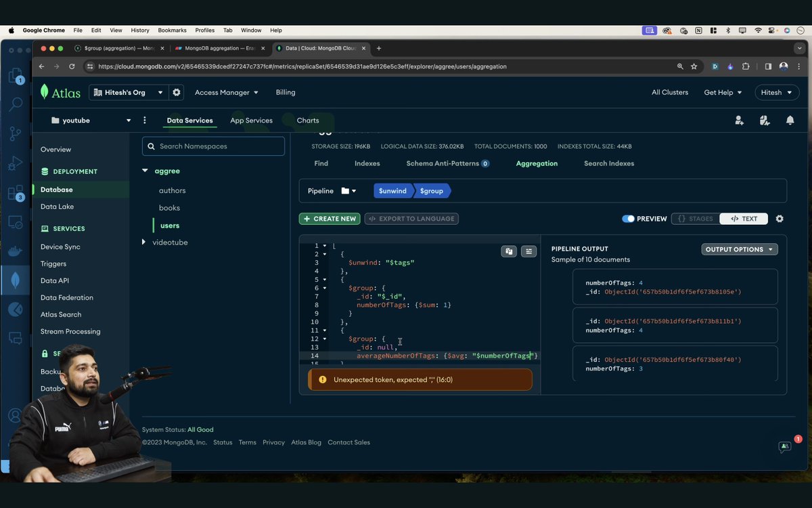Screen dimensions: 812x508
Task: Click the Chrome profile avatar
Action: (784, 66)
